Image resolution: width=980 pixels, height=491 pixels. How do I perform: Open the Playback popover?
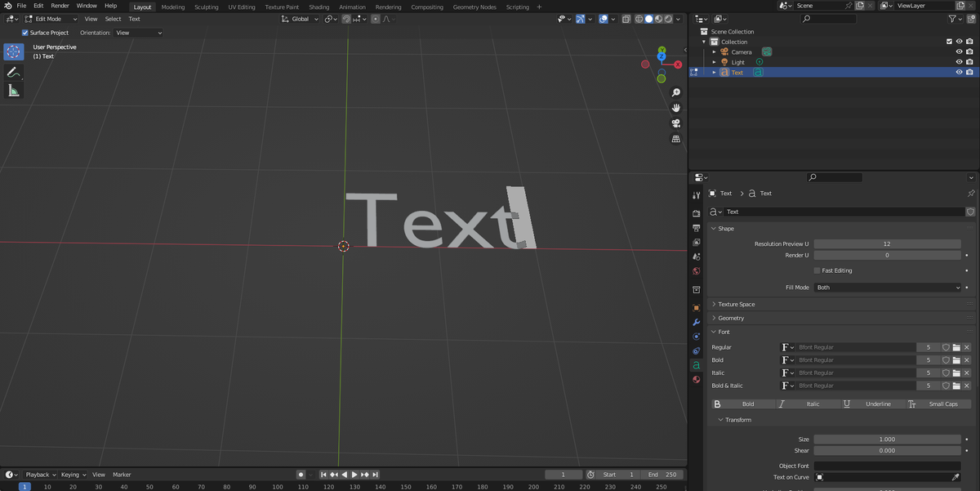[x=41, y=475]
